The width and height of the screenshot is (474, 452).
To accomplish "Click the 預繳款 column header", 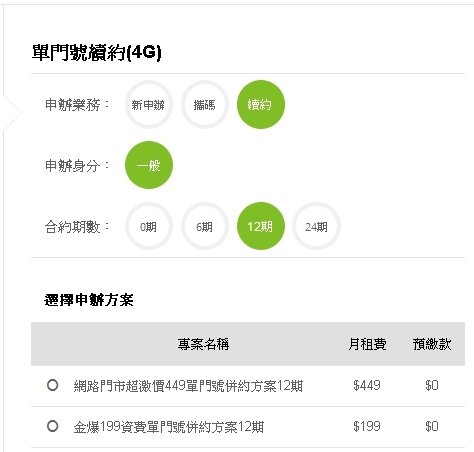I will (x=432, y=344).
